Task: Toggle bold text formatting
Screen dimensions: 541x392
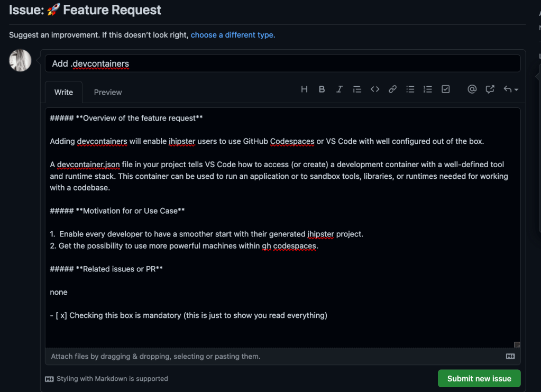Action: (x=322, y=89)
